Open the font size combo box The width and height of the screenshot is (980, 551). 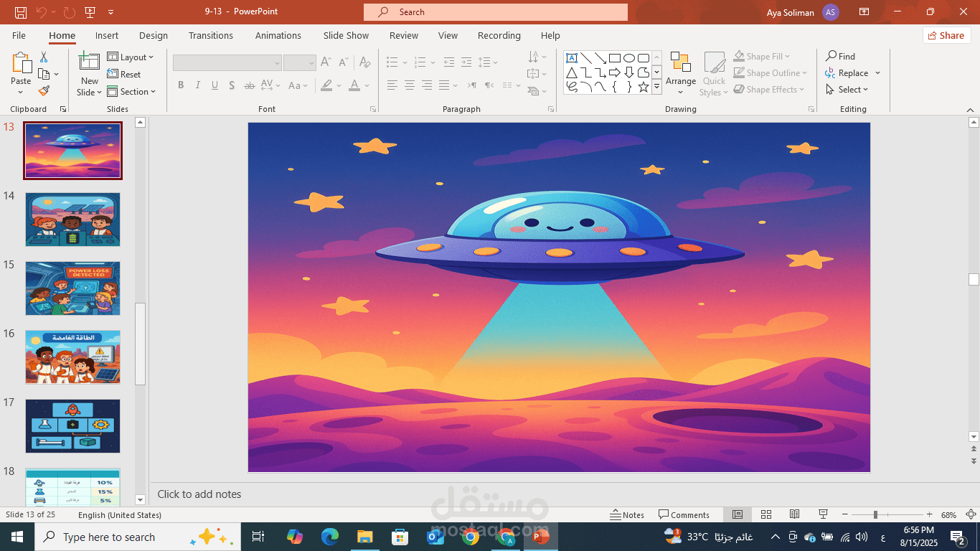tap(300, 63)
